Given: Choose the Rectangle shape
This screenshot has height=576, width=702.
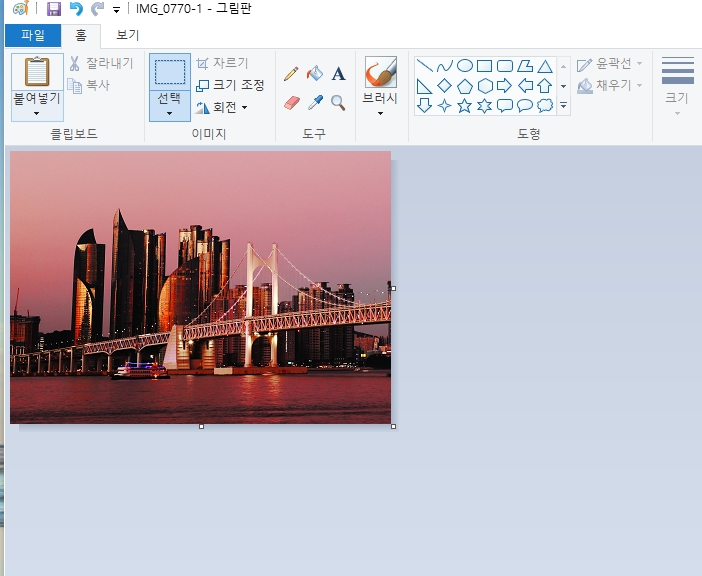Looking at the screenshot, I should (x=484, y=66).
